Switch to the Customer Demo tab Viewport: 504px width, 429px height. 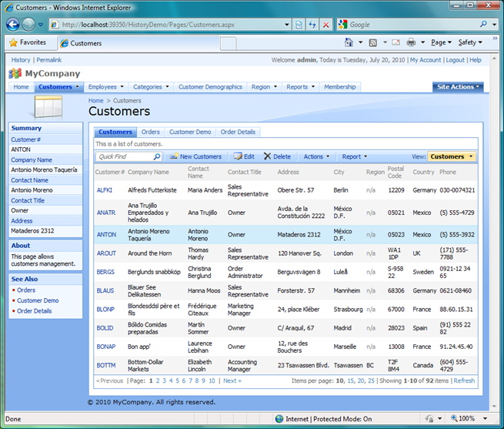(x=190, y=132)
